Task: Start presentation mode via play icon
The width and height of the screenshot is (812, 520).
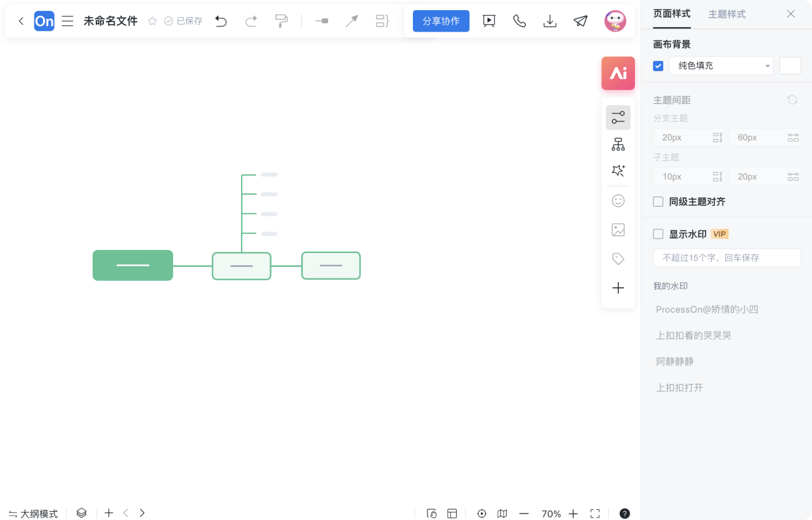Action: click(x=489, y=21)
